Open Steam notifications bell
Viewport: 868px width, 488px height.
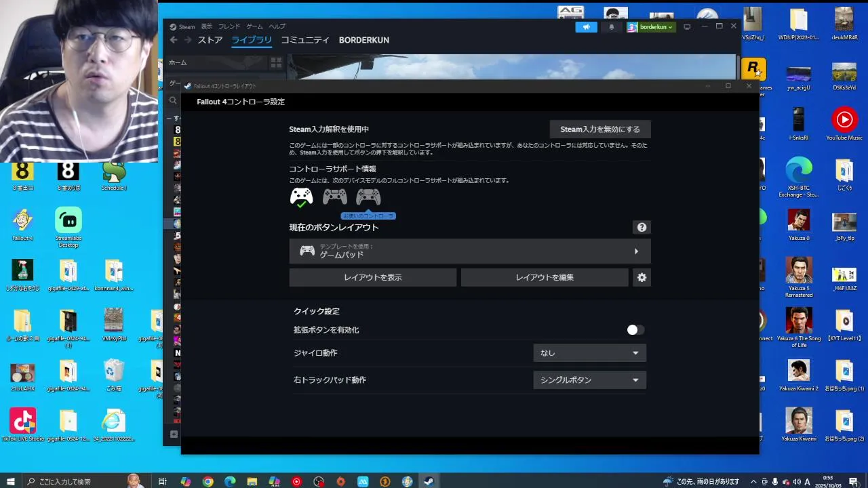pyautogui.click(x=611, y=27)
